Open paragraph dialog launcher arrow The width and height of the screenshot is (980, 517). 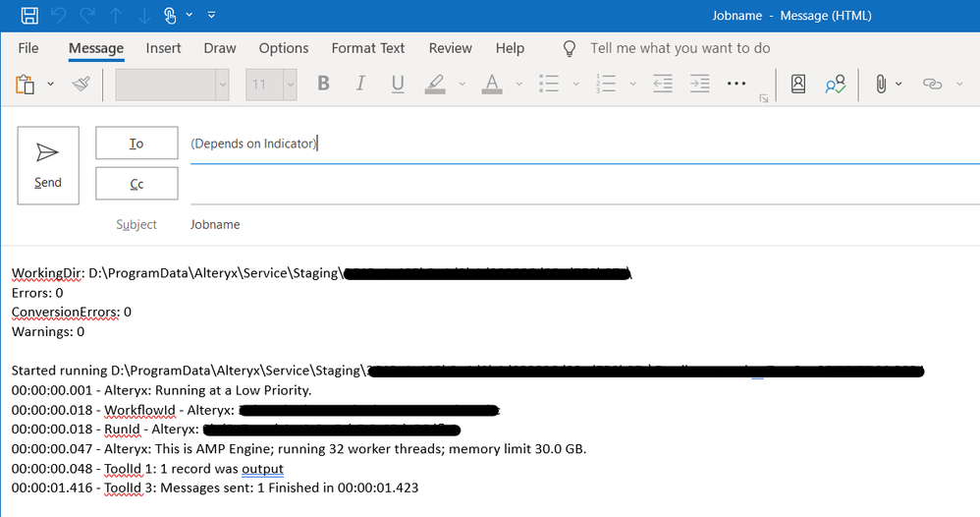[x=764, y=98]
